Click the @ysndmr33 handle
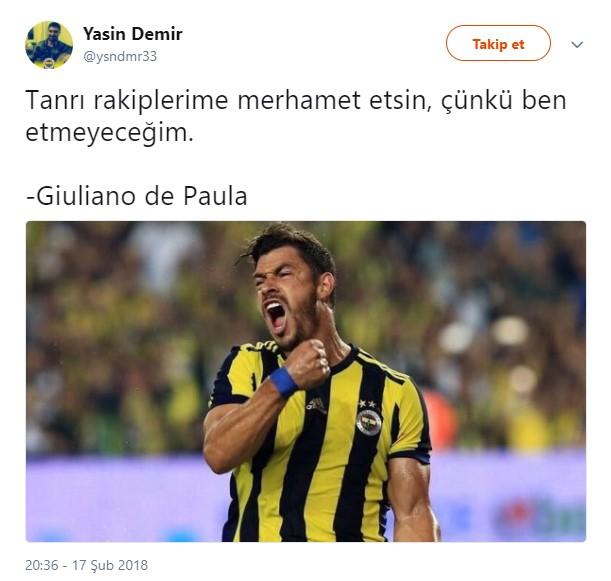The image size is (611, 581). click(120, 57)
